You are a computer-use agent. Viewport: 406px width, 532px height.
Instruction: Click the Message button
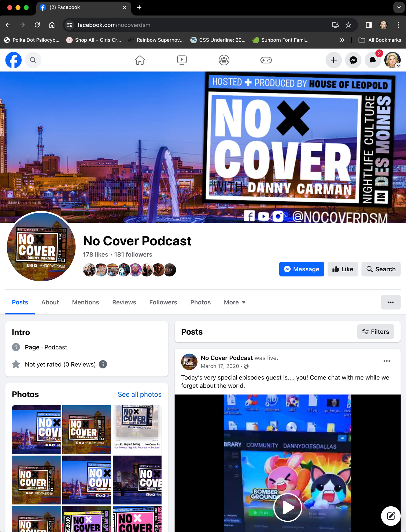point(302,269)
